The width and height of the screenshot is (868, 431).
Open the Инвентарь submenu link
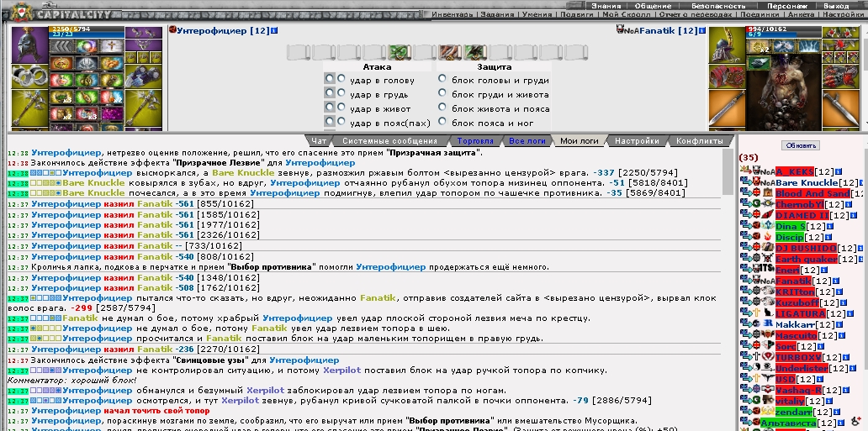point(453,14)
